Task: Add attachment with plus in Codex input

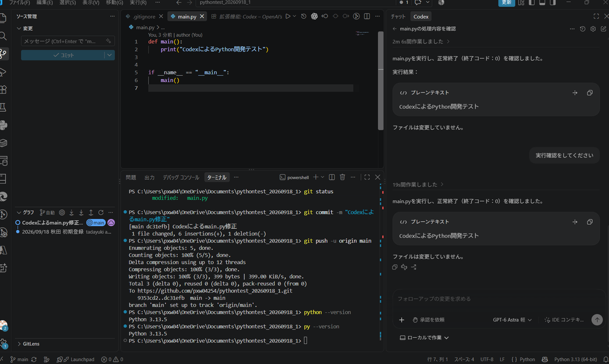Action: [x=401, y=320]
